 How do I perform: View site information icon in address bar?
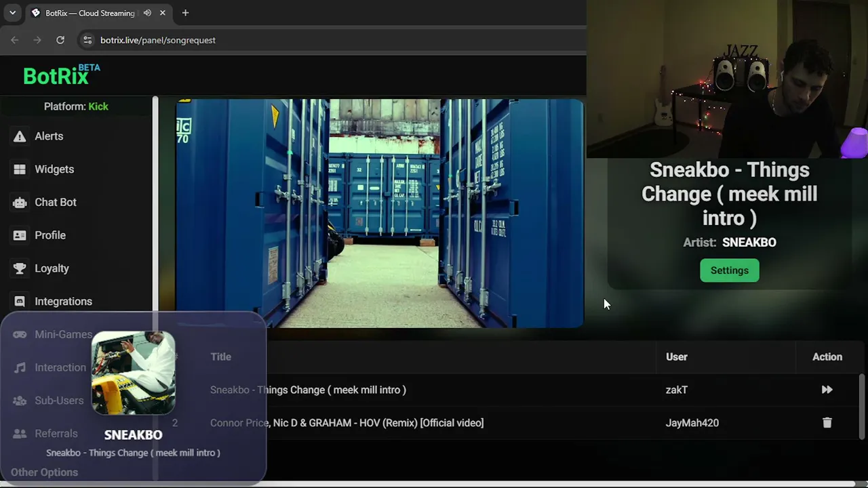[87, 40]
